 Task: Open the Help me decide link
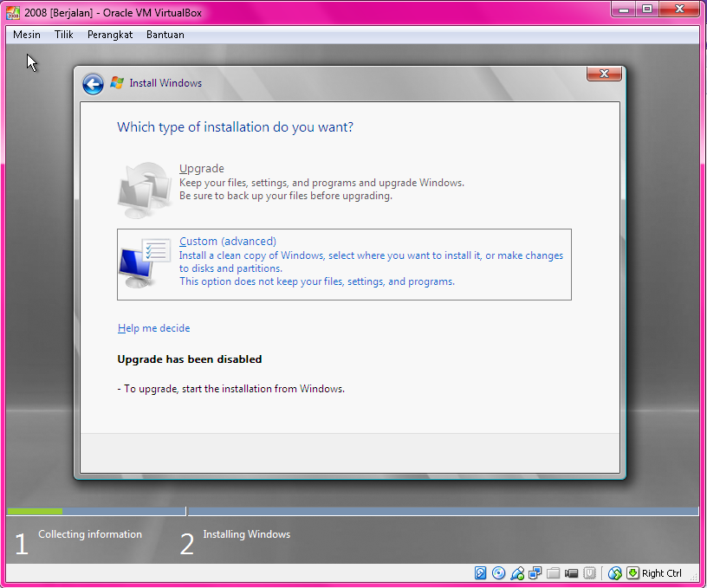153,328
